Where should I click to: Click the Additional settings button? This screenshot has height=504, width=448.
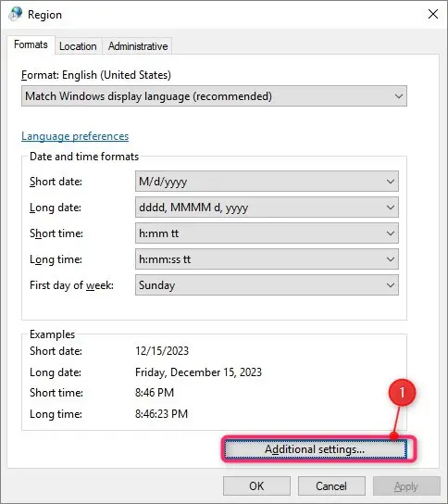click(315, 449)
